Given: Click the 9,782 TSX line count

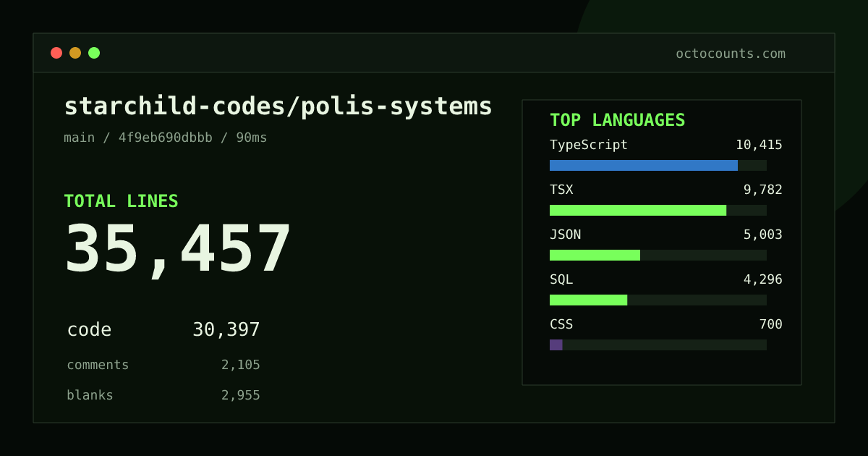Looking at the screenshot, I should tap(763, 190).
